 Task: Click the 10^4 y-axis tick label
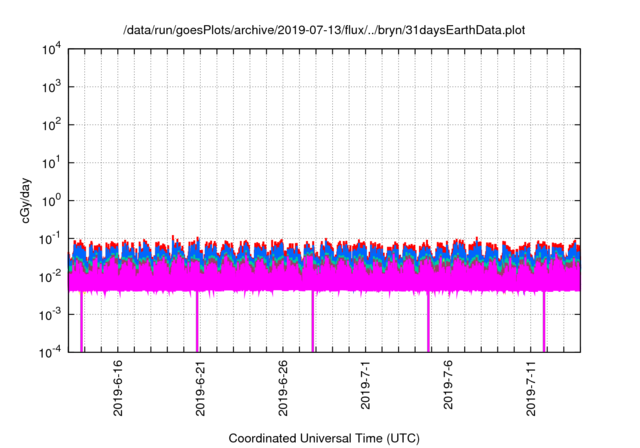[52, 50]
